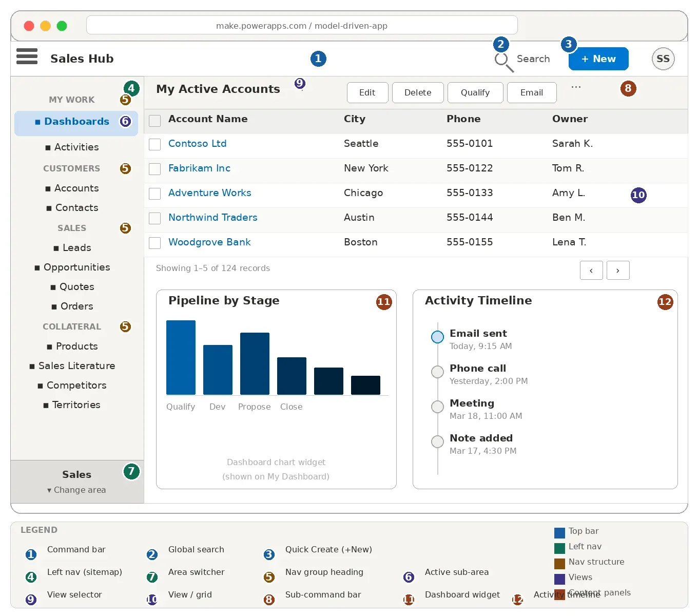Click the + New quick create button
Viewport: 698px width, 616px height.
[598, 59]
